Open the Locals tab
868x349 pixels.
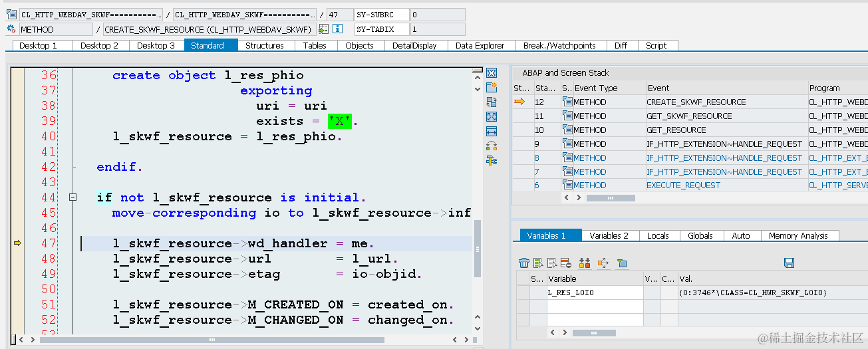tap(658, 235)
